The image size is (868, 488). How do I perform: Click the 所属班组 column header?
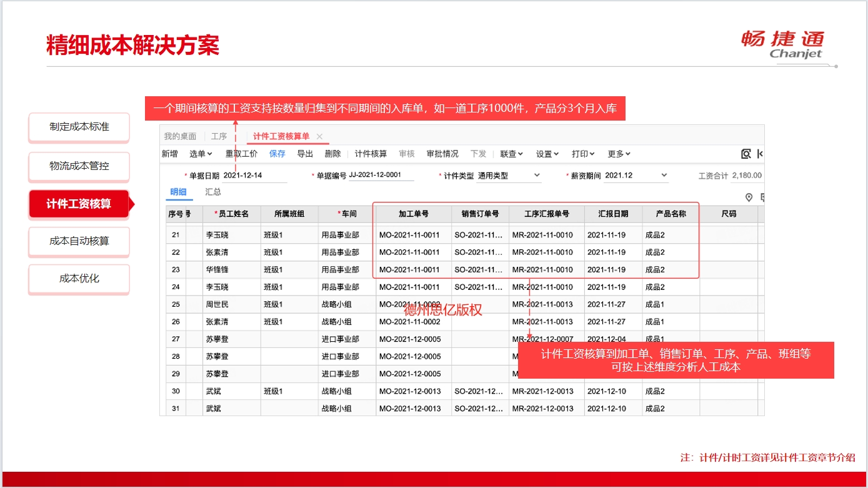point(289,214)
